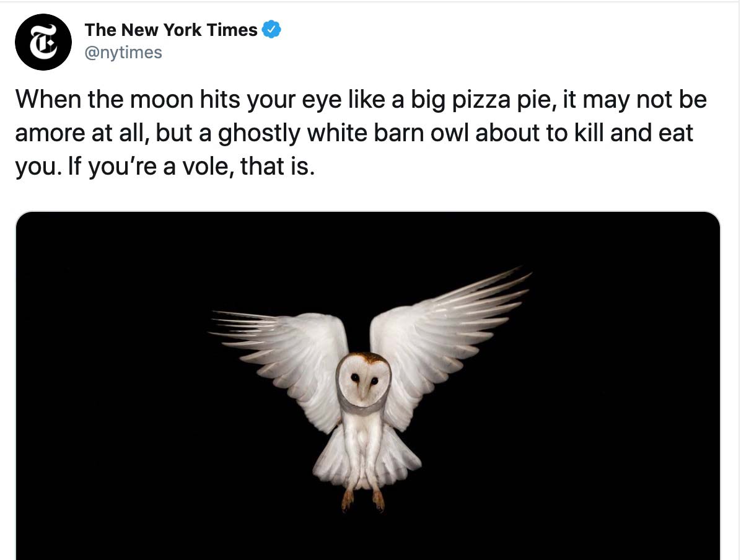Open The New York Times display name
The height and width of the screenshot is (560, 741).
[x=171, y=30]
